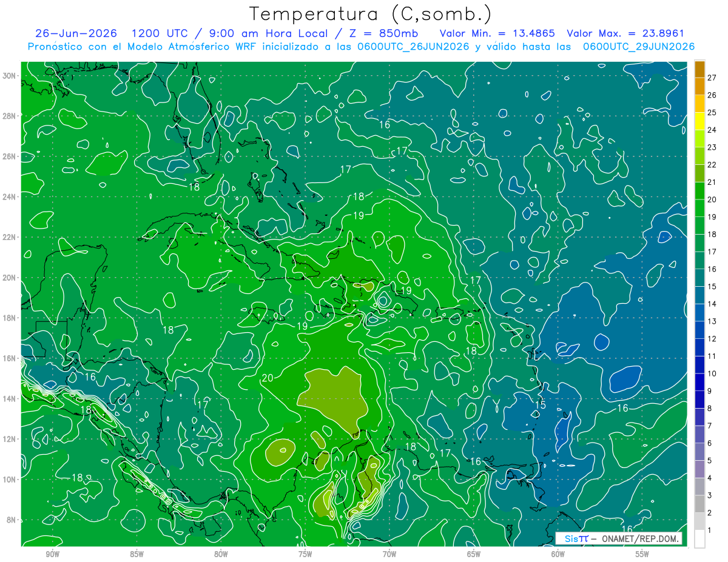Screen dimensions: 728x562
Task: Click the 'Sisπ – ONAMET/REP.DOM.' credit label
Action: 619,539
